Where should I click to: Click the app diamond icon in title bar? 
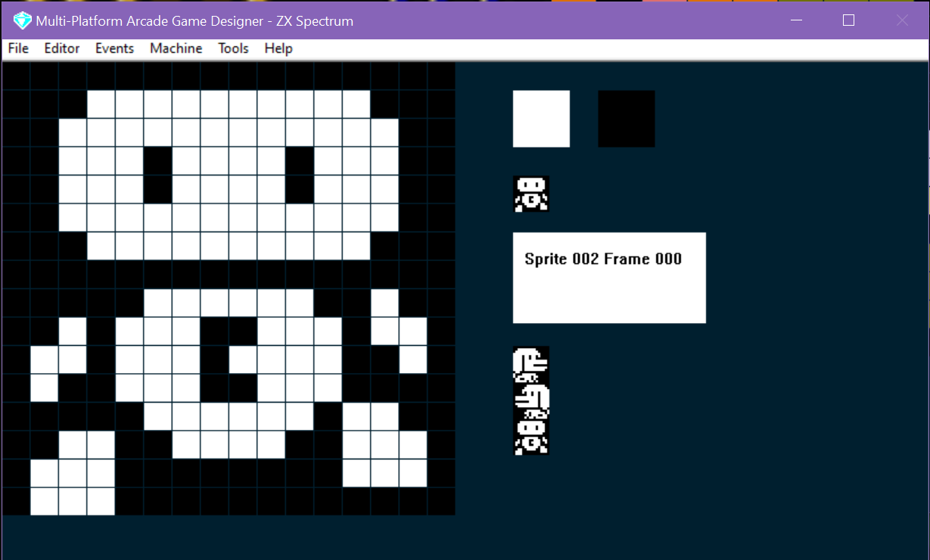[x=22, y=20]
